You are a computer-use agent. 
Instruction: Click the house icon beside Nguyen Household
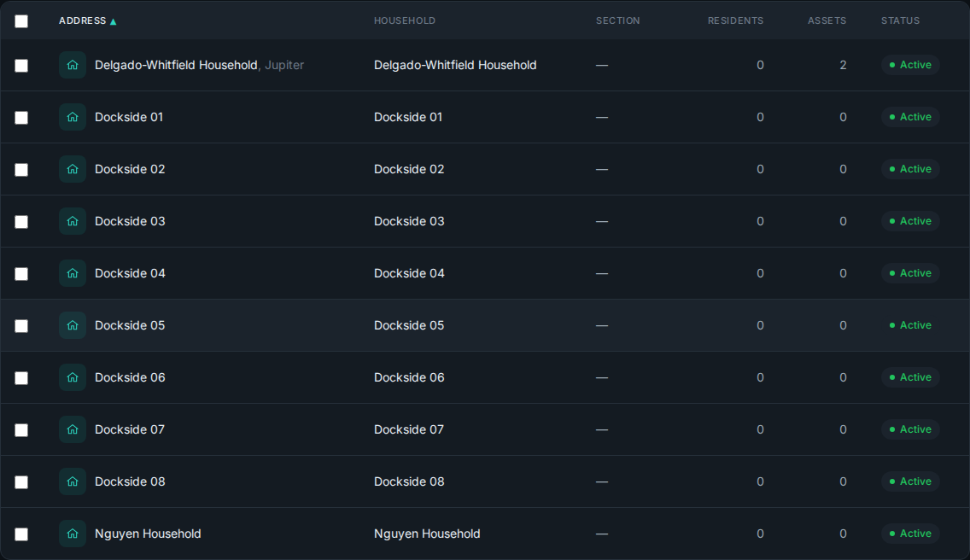[x=73, y=534]
